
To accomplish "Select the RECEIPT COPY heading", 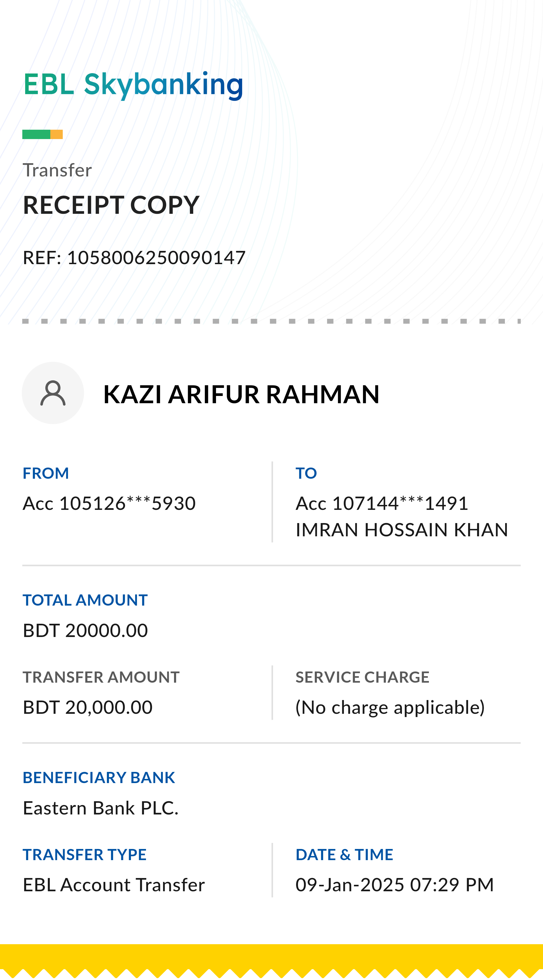I will click(x=111, y=205).
